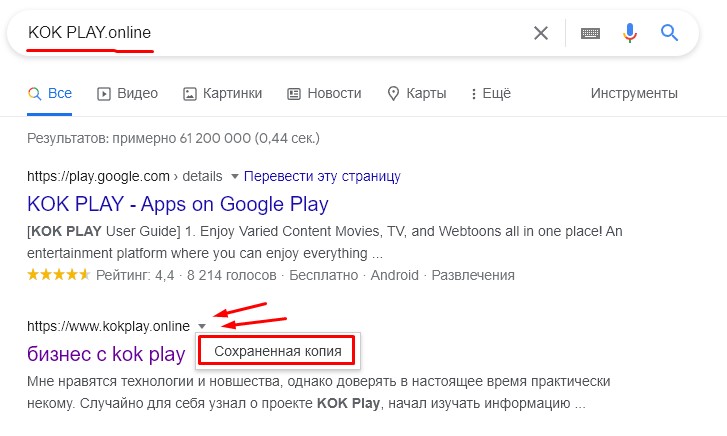The image size is (727, 436).
Task: Clear the search query with X icon
Action: point(541,33)
